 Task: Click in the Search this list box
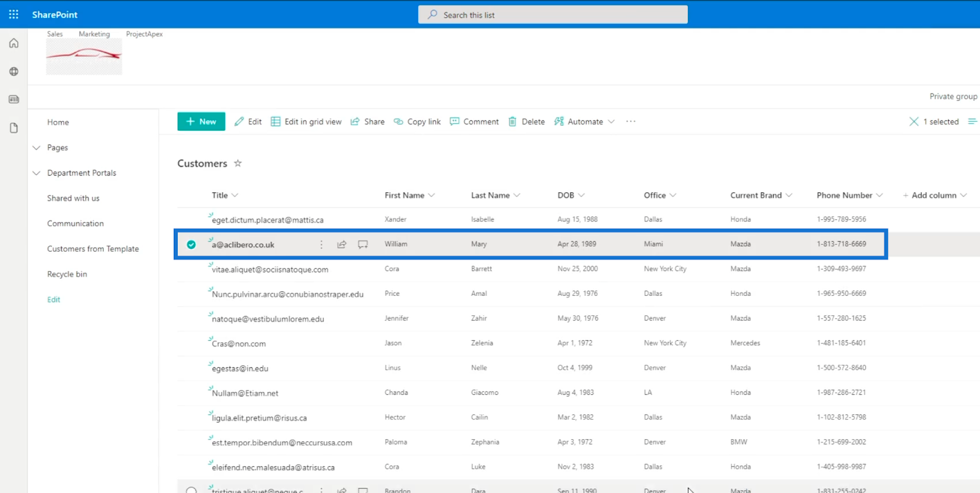tap(553, 15)
